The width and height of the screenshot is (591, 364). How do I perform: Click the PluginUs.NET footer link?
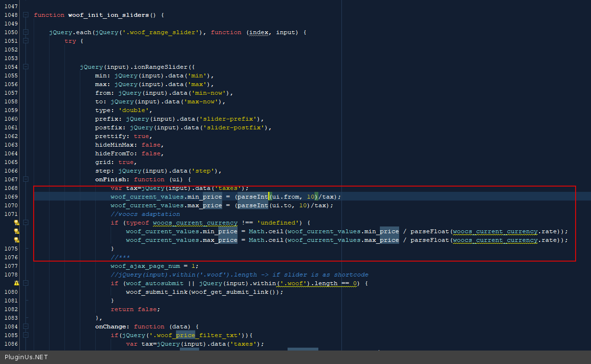26,357
